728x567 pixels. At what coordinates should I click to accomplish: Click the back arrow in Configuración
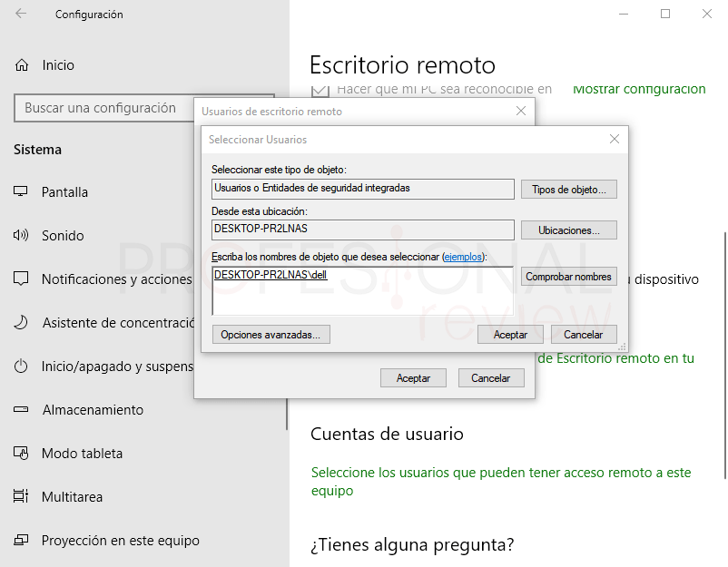(x=19, y=14)
